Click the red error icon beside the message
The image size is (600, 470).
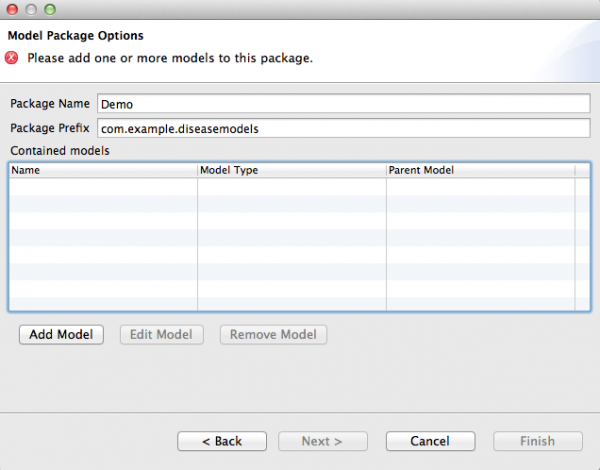pyautogui.click(x=14, y=58)
